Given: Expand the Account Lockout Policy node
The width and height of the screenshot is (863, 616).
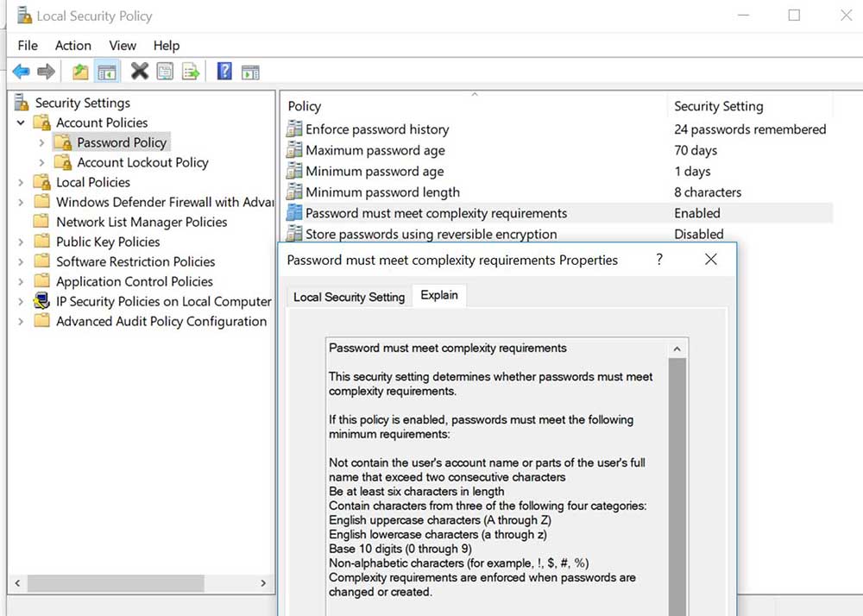Looking at the screenshot, I should tap(41, 162).
